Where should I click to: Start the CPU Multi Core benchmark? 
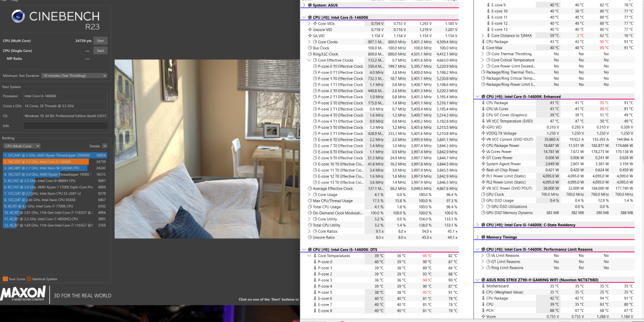[100, 41]
